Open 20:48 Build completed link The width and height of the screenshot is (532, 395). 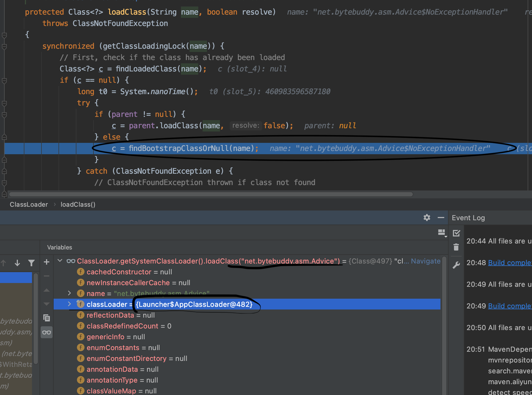[509, 263]
